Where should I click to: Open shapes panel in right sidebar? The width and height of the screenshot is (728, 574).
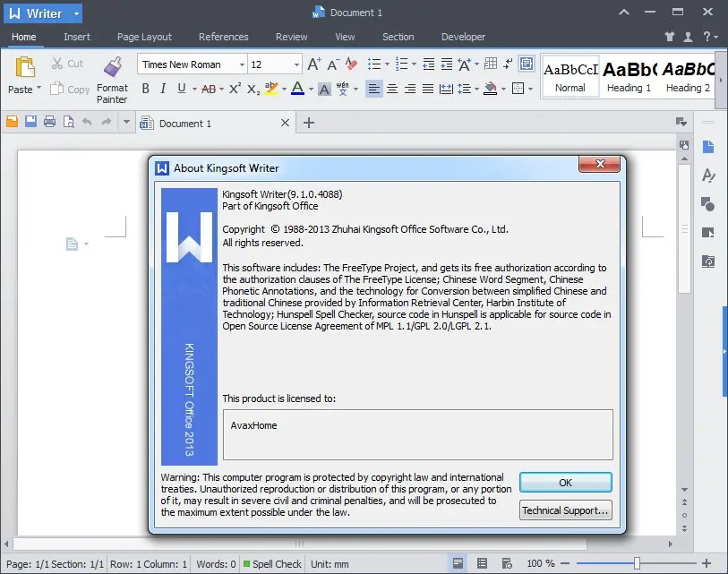(708, 204)
